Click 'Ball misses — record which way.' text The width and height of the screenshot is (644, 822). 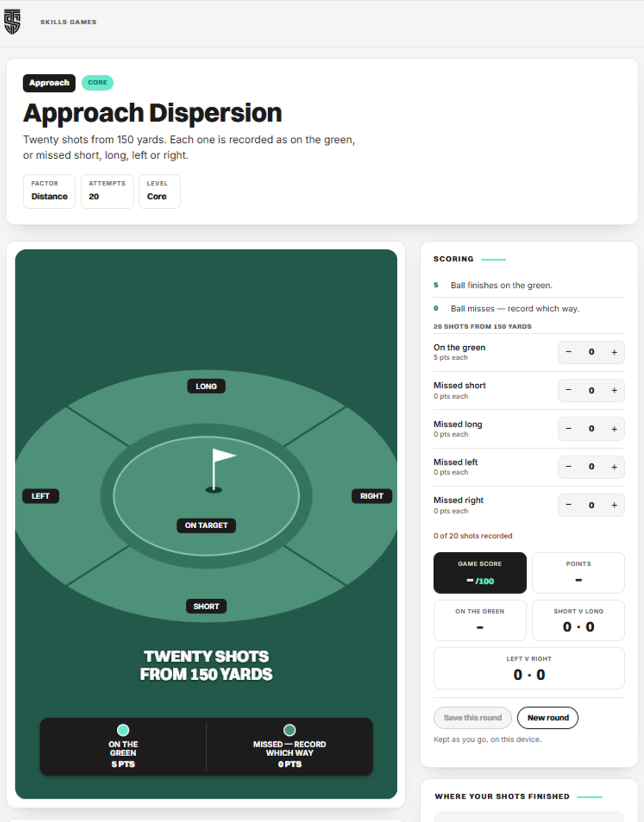(515, 309)
